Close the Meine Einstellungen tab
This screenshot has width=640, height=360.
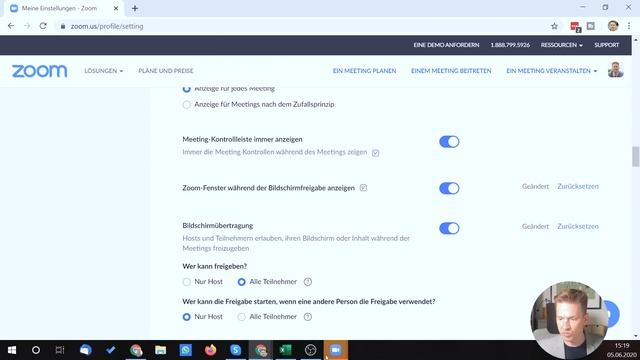coord(116,8)
